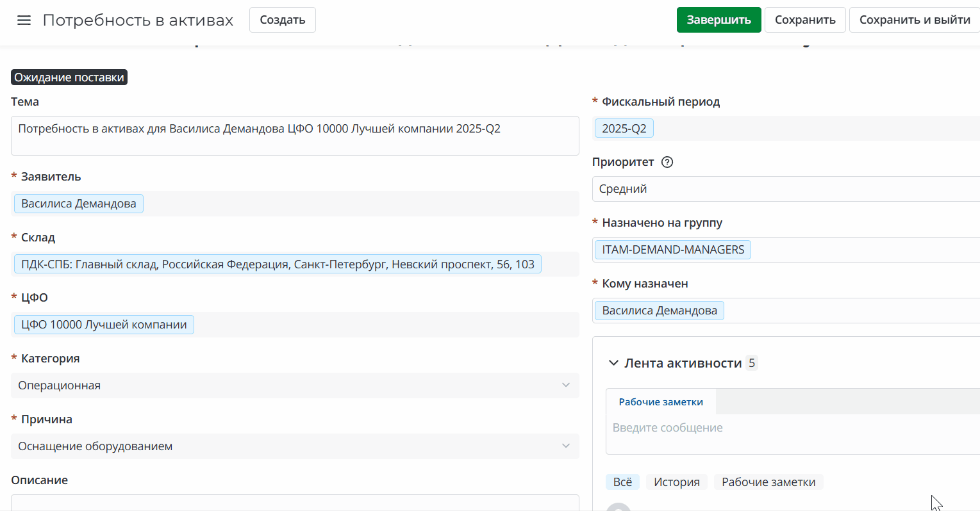Click the ITAM-DEMAND-MANAGERS group tag
The height and width of the screenshot is (511, 980).
tap(673, 250)
